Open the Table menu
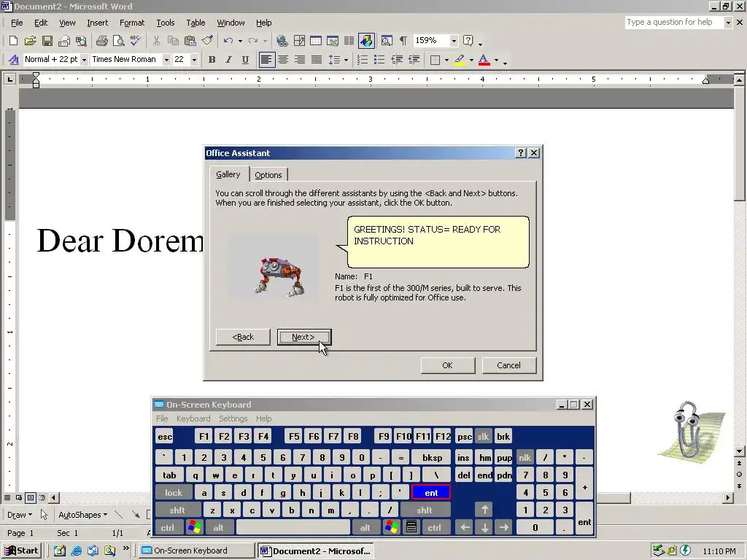The height and width of the screenshot is (560, 747). tap(196, 23)
